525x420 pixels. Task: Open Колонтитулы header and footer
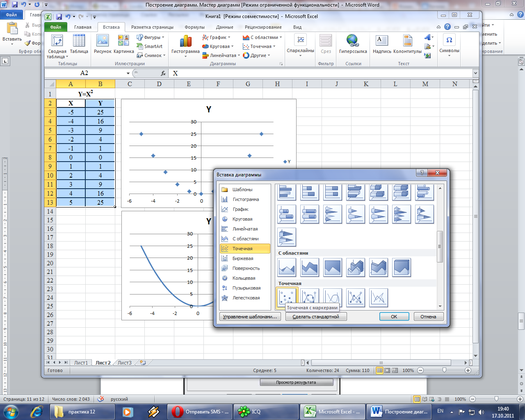click(407, 44)
